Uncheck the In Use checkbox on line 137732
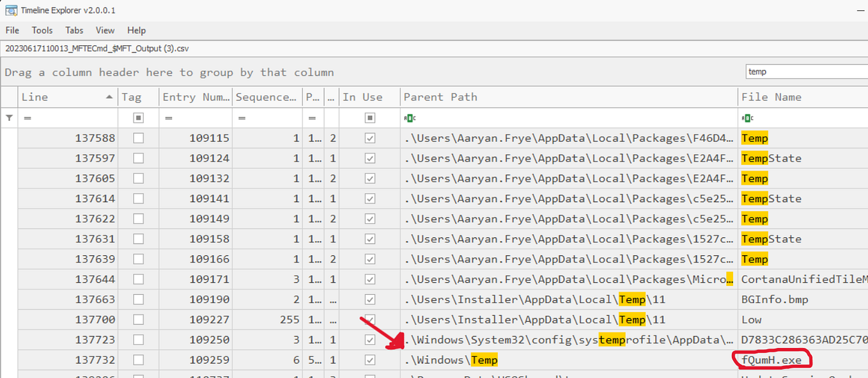This screenshot has width=868, height=378. 369,359
